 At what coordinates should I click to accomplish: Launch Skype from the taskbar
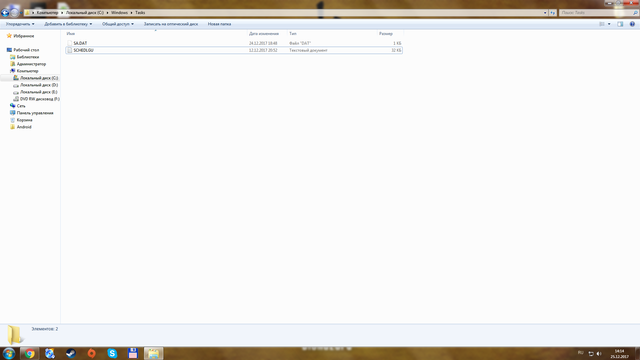tap(112, 353)
